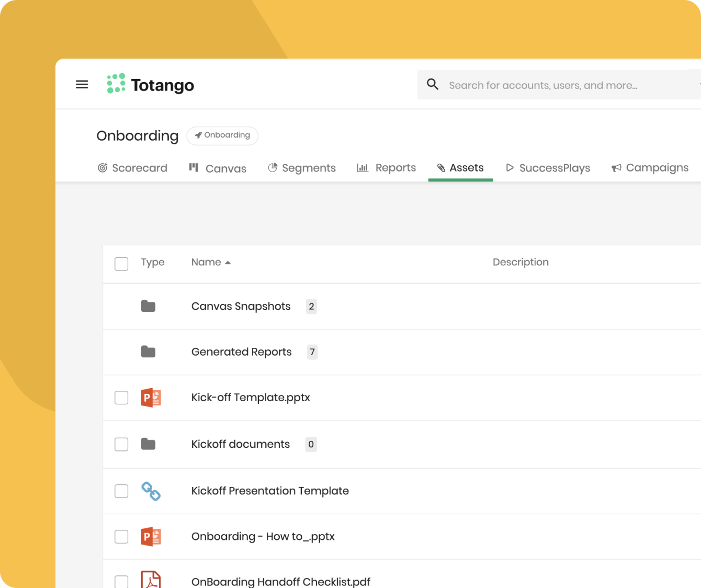701x588 pixels.
Task: Click the SuccessPlays play icon
Action: (510, 167)
